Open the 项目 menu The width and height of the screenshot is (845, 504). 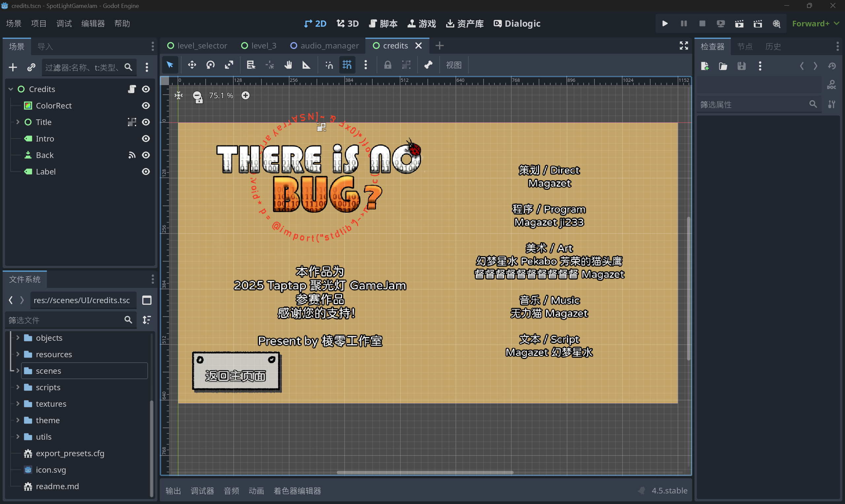[38, 24]
